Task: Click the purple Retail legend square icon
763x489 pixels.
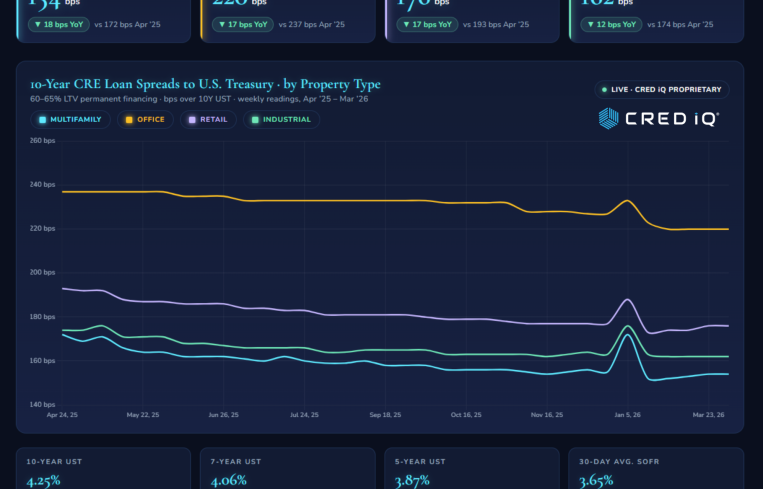Action: pyautogui.click(x=192, y=120)
